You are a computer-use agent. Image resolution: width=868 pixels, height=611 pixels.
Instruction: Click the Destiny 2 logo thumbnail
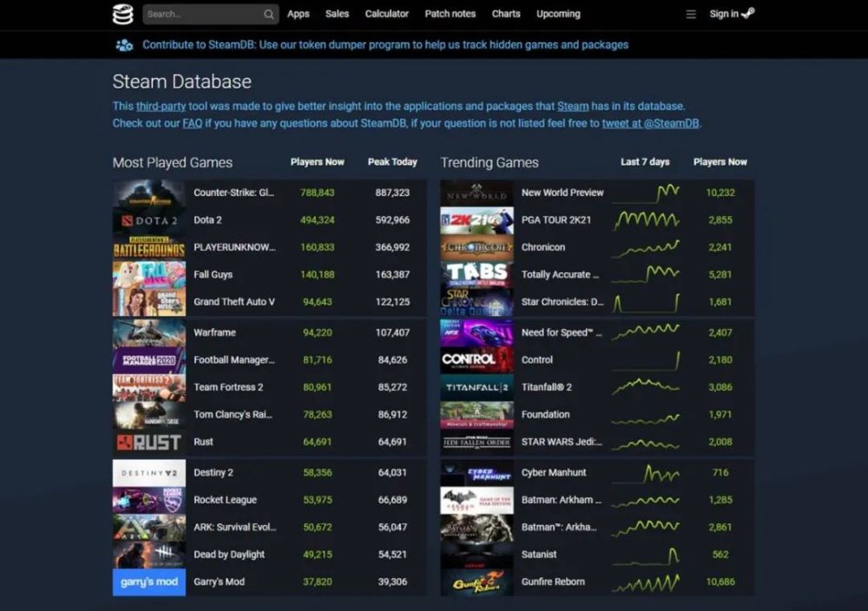click(x=149, y=473)
